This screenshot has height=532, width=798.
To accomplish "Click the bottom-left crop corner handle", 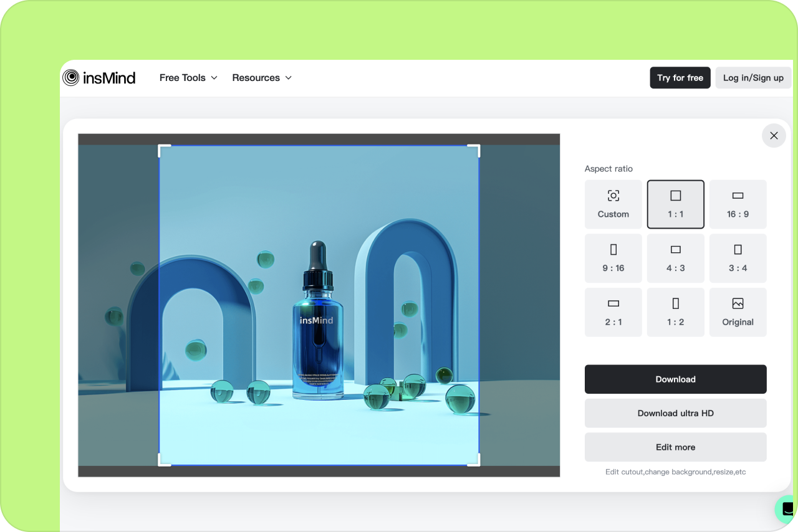I will pos(163,460).
